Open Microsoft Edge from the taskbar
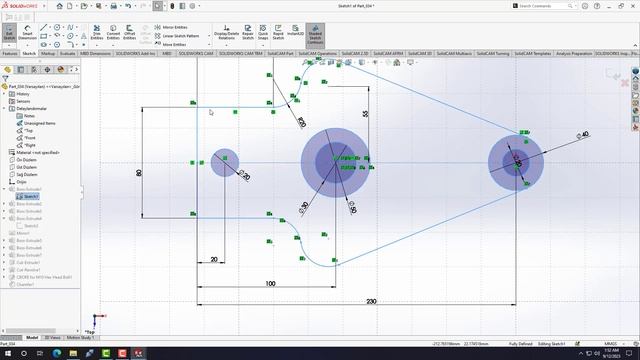This screenshot has width=640, height=360. tap(57, 353)
